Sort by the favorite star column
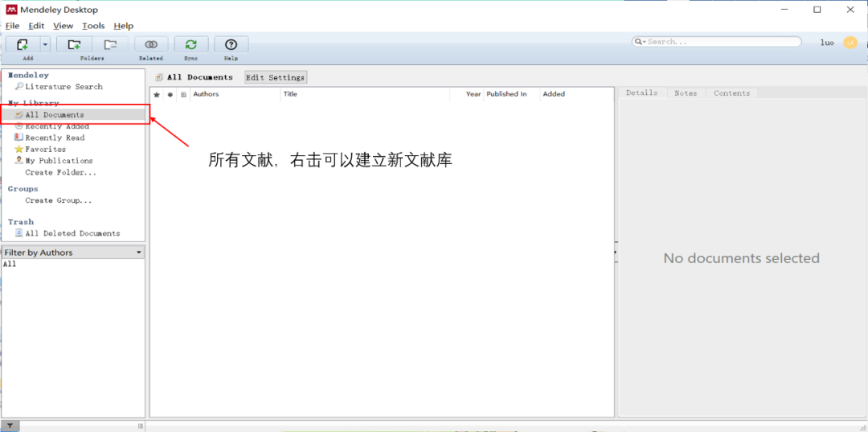The width and height of the screenshot is (868, 432). pos(157,94)
